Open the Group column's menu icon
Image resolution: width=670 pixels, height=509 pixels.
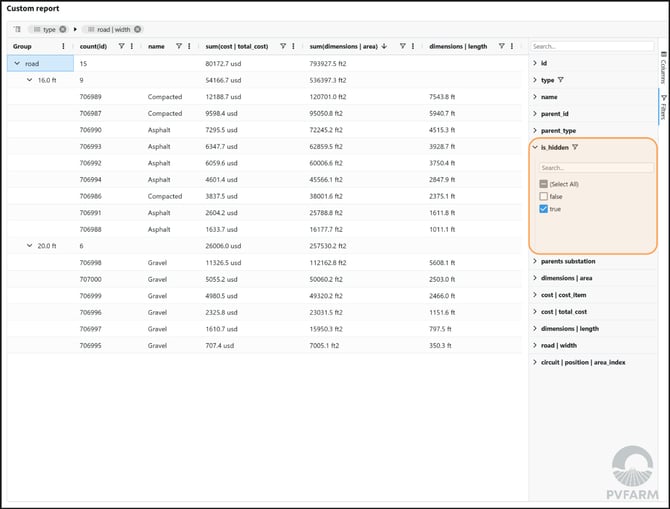click(x=64, y=46)
